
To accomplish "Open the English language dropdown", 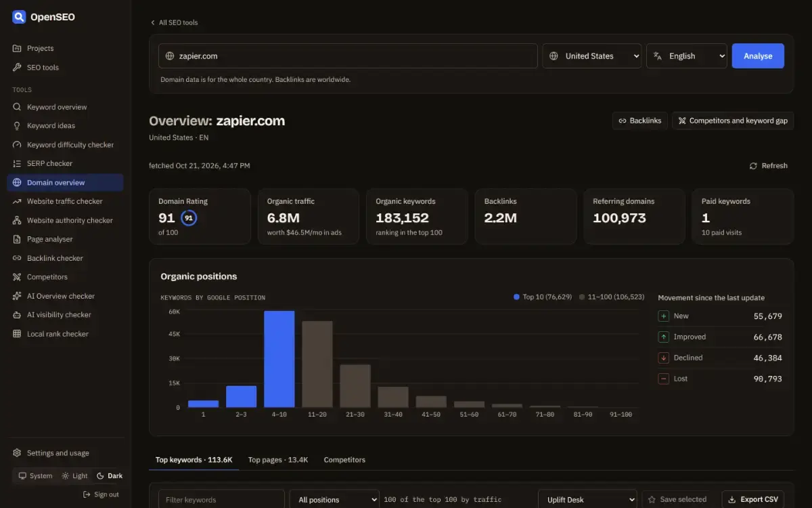I will [x=687, y=56].
